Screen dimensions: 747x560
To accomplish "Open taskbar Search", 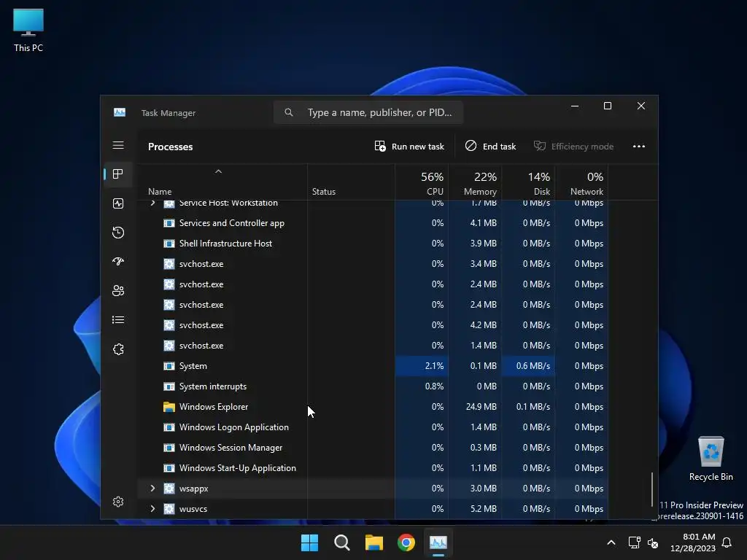I will 342,542.
